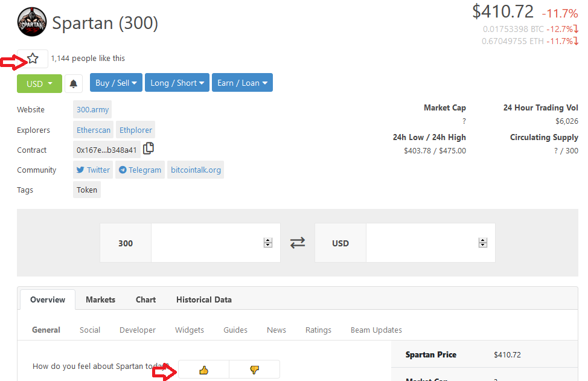This screenshot has width=588, height=381.
Task: Open the bitcointalk.org link
Action: [x=196, y=170]
